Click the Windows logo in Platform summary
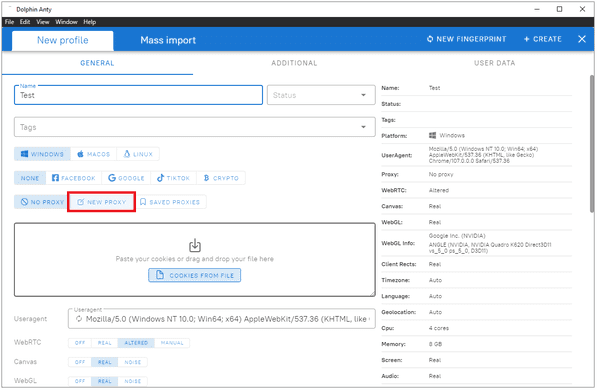 pyautogui.click(x=433, y=136)
